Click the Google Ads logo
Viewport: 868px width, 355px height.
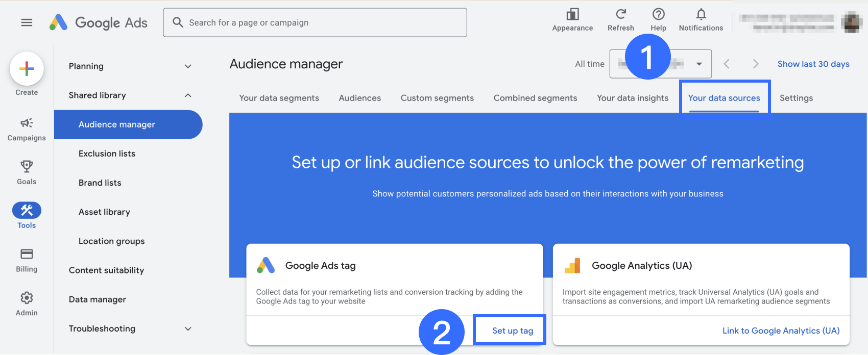[x=99, y=22]
